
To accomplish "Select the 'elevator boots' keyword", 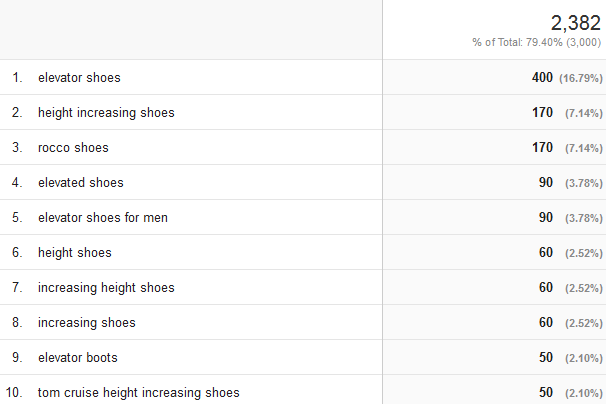I will tap(78, 357).
